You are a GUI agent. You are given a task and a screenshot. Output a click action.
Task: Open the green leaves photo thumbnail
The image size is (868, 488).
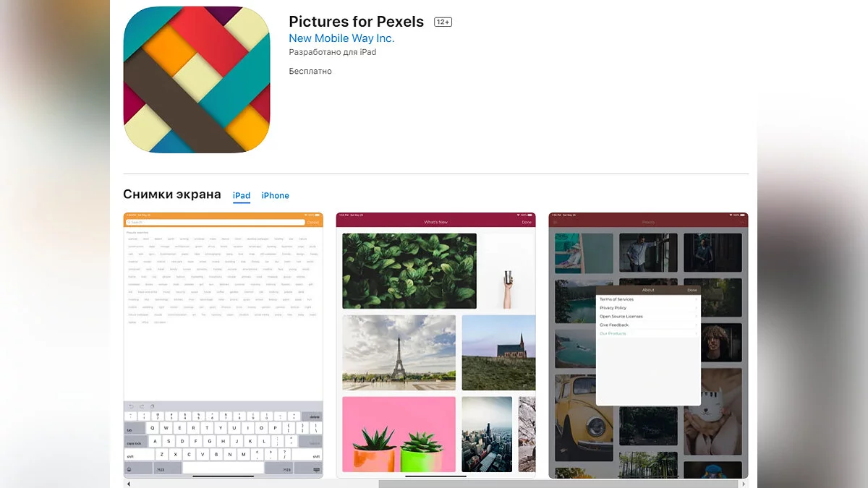point(409,270)
